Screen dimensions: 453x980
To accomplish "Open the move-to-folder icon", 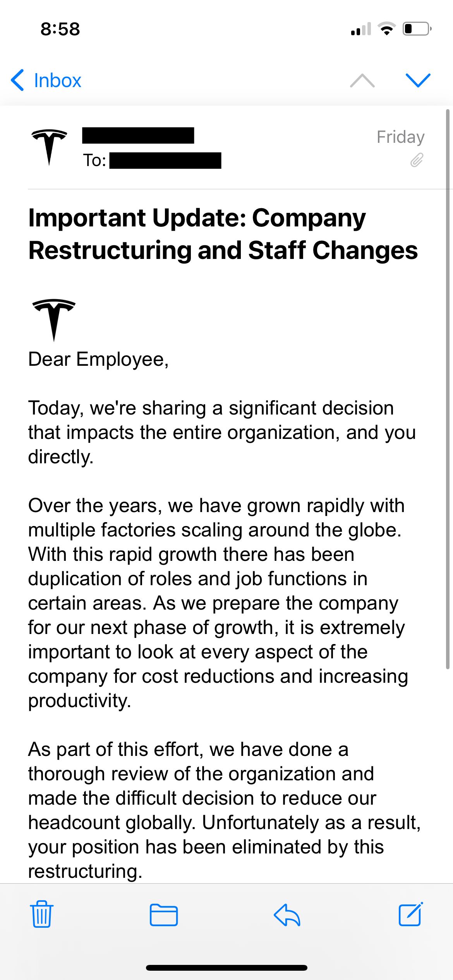I will click(x=163, y=915).
